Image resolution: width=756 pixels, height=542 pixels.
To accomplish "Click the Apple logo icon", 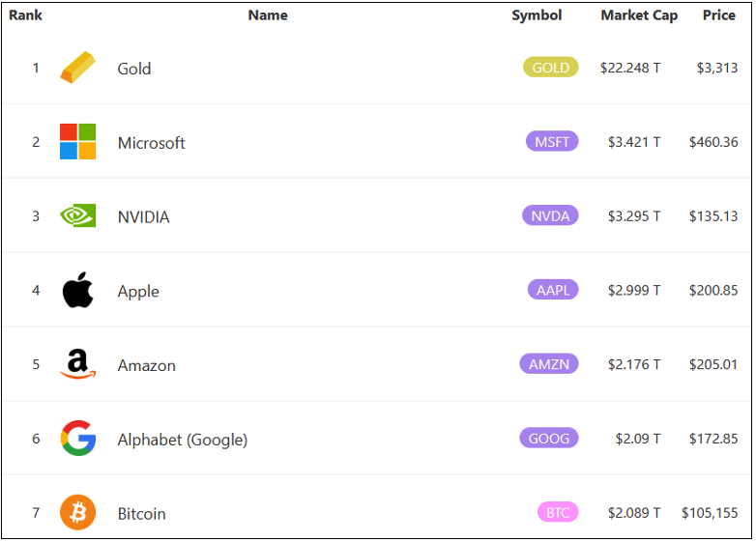I will (77, 291).
